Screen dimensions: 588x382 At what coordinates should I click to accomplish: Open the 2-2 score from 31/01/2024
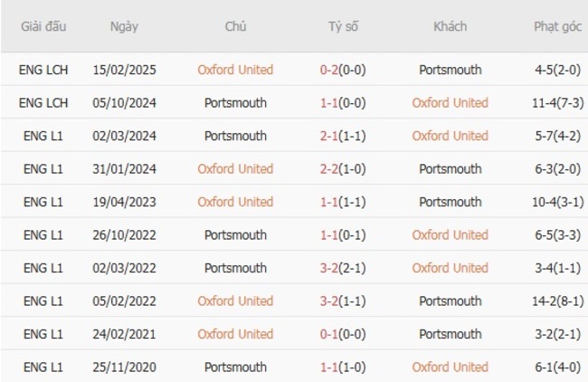(x=343, y=168)
